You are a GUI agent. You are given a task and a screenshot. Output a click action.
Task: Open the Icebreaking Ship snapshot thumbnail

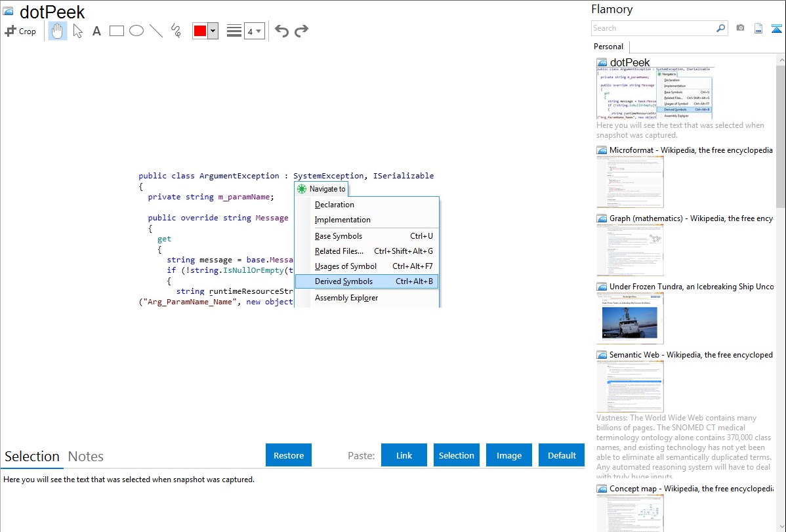pos(630,318)
